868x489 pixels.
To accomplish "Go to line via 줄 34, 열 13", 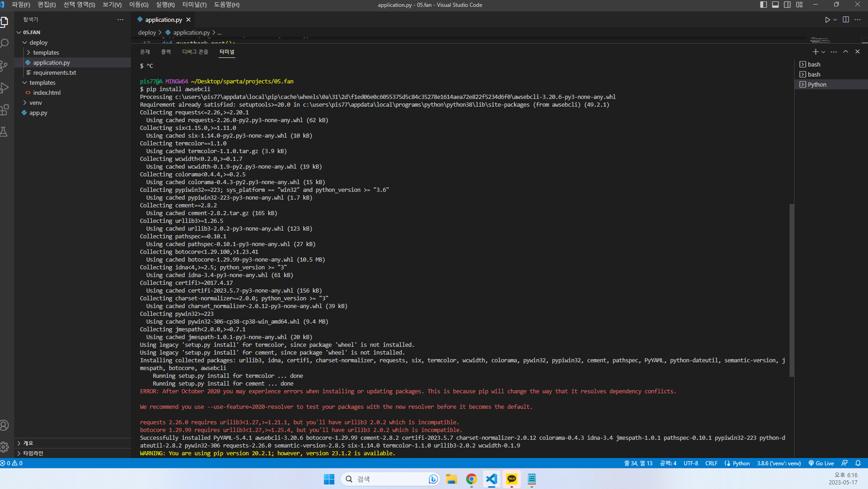I will pyautogui.click(x=638, y=463).
